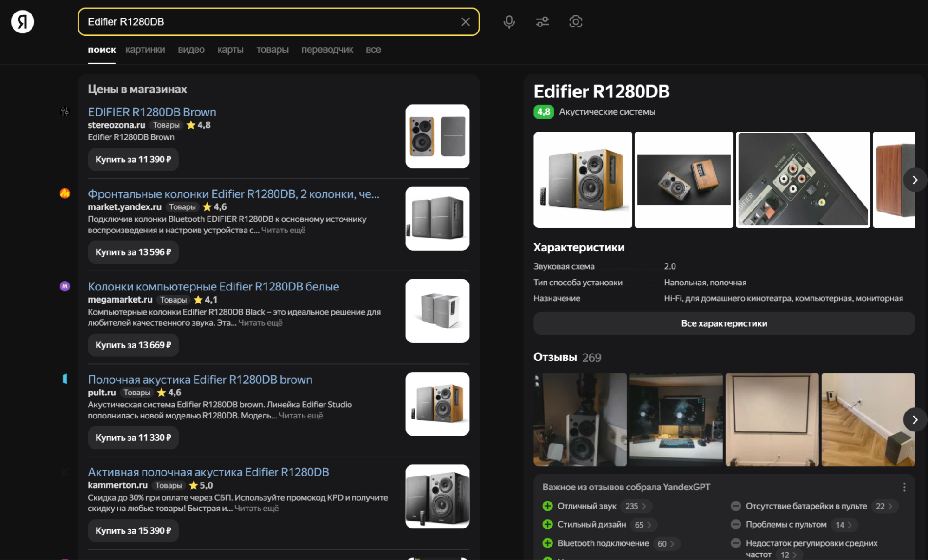This screenshot has width=928, height=560.
Task: Switch to товары tab
Action: (273, 50)
